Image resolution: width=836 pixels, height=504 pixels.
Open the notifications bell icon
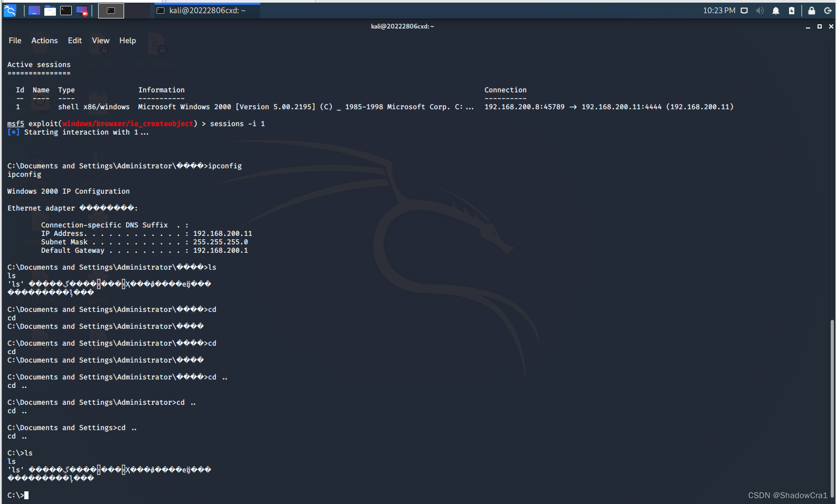[776, 11]
